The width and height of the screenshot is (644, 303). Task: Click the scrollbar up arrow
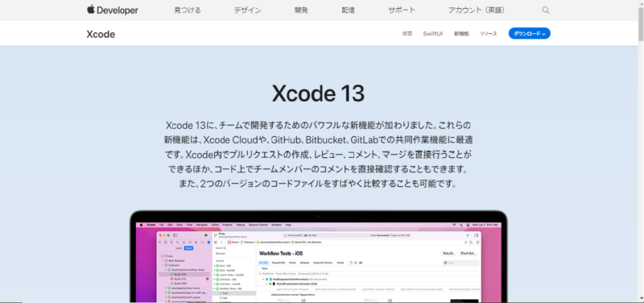click(x=641, y=3)
